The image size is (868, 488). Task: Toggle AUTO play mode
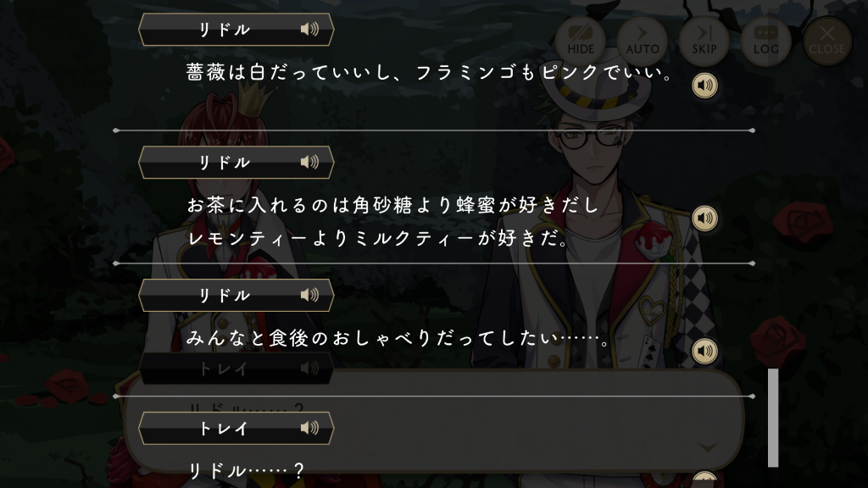coord(643,42)
